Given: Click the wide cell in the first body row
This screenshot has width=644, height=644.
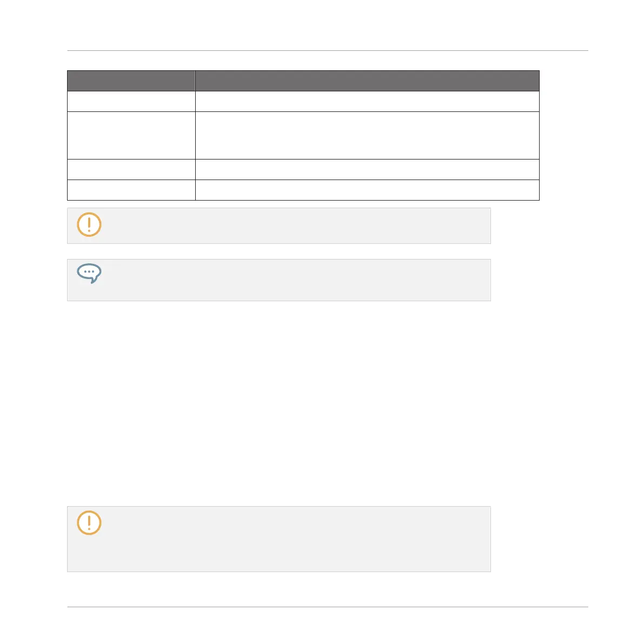Looking at the screenshot, I should pyautogui.click(x=367, y=102).
